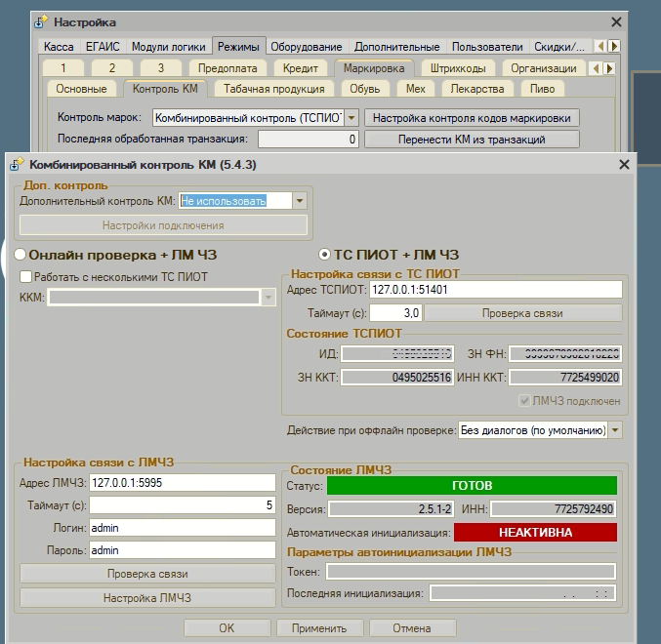Select the Режимы tab
Screen dimensions: 661x644
point(238,46)
